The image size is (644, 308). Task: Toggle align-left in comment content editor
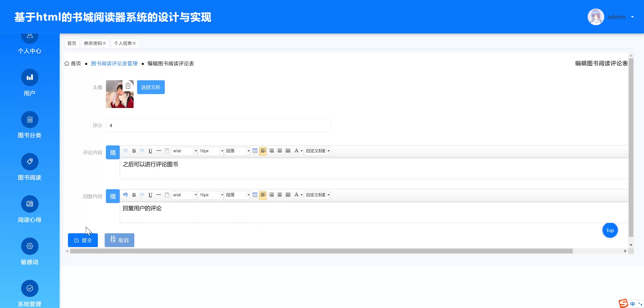coord(263,151)
